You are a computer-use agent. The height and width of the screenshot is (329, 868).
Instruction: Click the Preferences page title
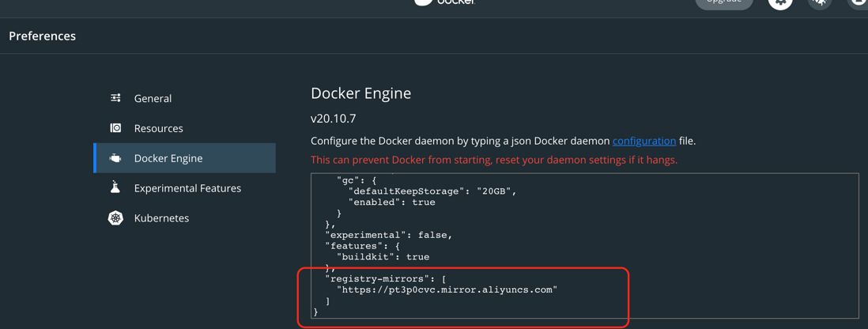(42, 36)
